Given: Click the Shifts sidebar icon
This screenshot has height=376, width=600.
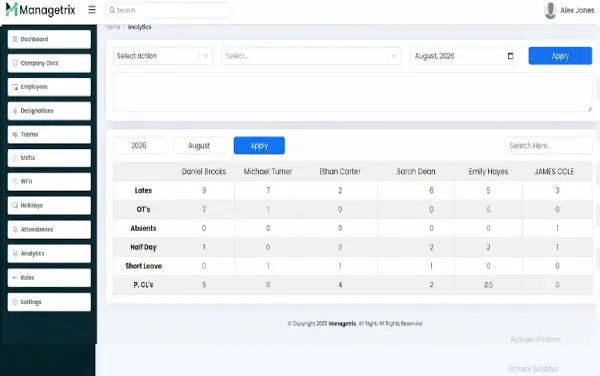Looking at the screenshot, I should click(15, 158).
